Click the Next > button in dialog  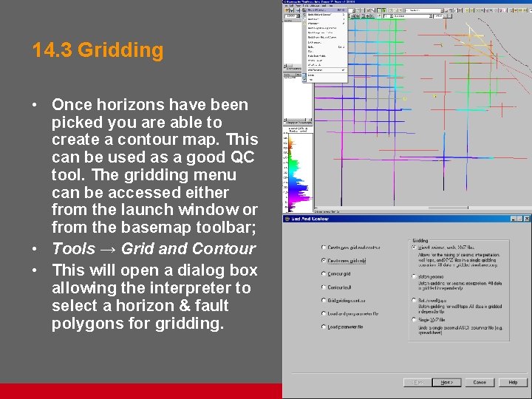pos(446,383)
